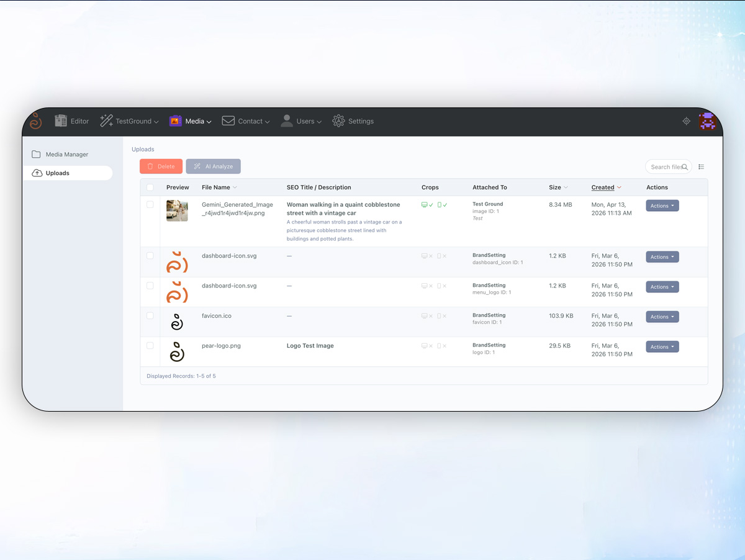Select the Gemini_Generated_Image row checkbox
The image size is (745, 560).
click(x=150, y=204)
